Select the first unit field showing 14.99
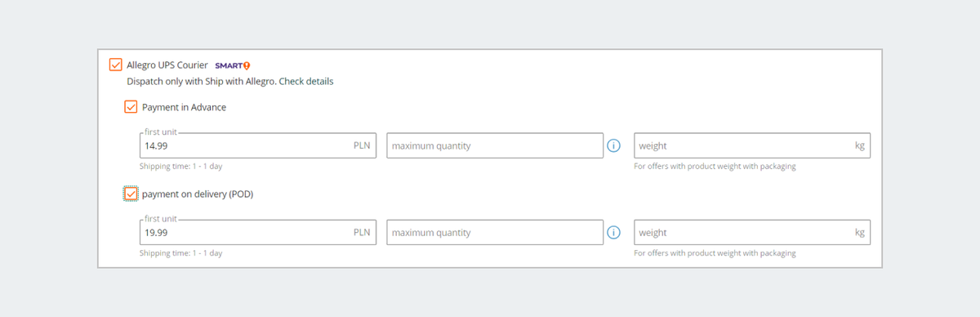Image resolution: width=980 pixels, height=317 pixels. click(x=258, y=145)
